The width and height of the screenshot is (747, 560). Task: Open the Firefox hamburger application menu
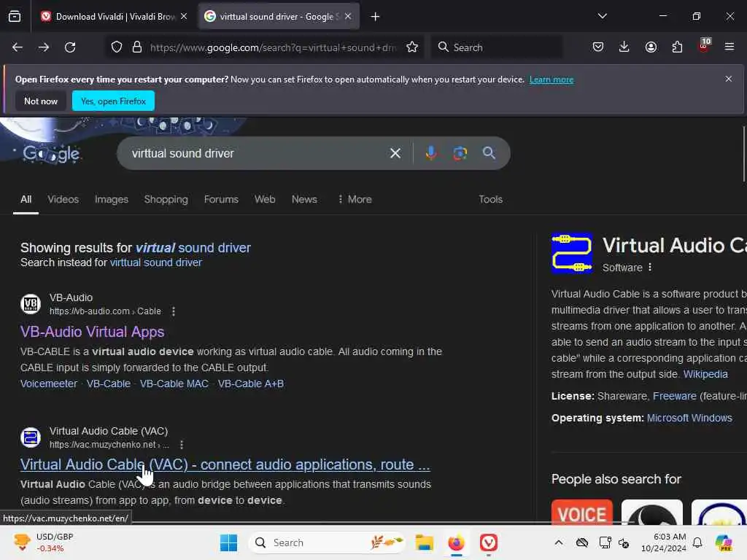point(729,47)
